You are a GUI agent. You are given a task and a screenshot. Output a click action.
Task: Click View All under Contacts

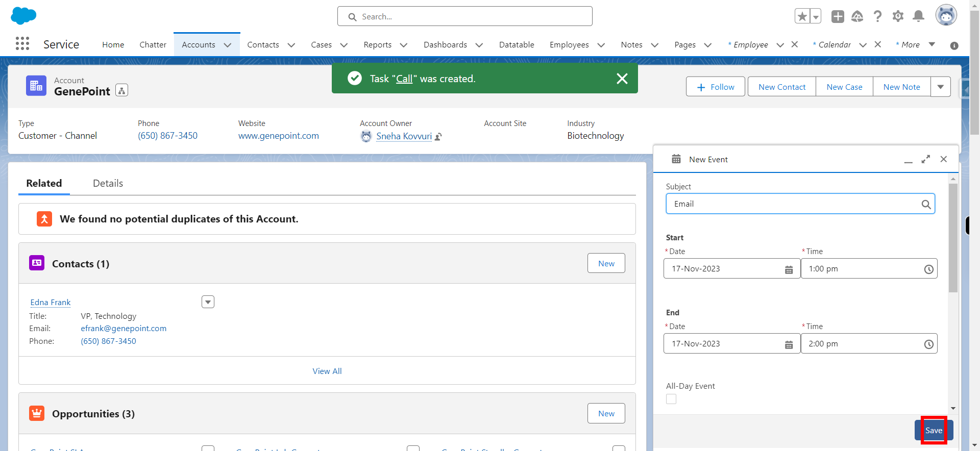(327, 371)
